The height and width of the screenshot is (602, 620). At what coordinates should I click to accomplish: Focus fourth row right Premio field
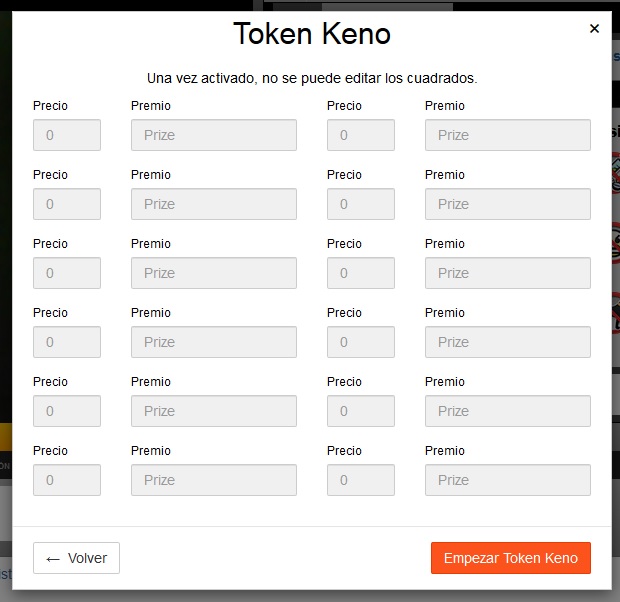507,342
